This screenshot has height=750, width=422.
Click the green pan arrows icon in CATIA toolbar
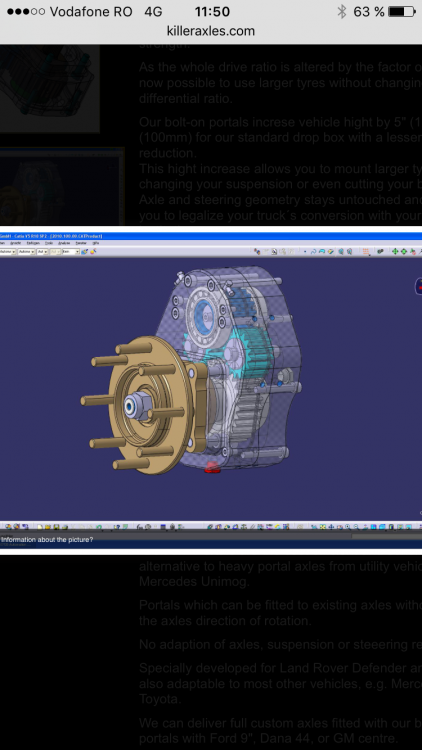(395, 252)
